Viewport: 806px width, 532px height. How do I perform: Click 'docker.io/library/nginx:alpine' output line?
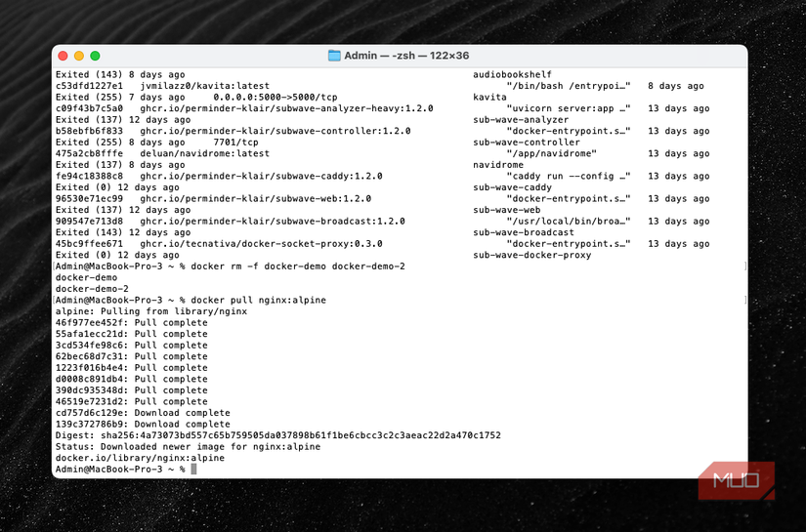tap(140, 458)
